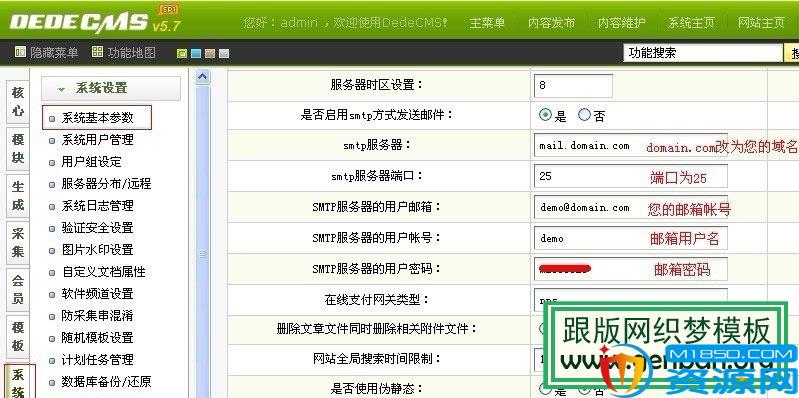This screenshot has height=398, width=799.
Task: Click the 功能地图 grid icon
Action: click(x=97, y=52)
